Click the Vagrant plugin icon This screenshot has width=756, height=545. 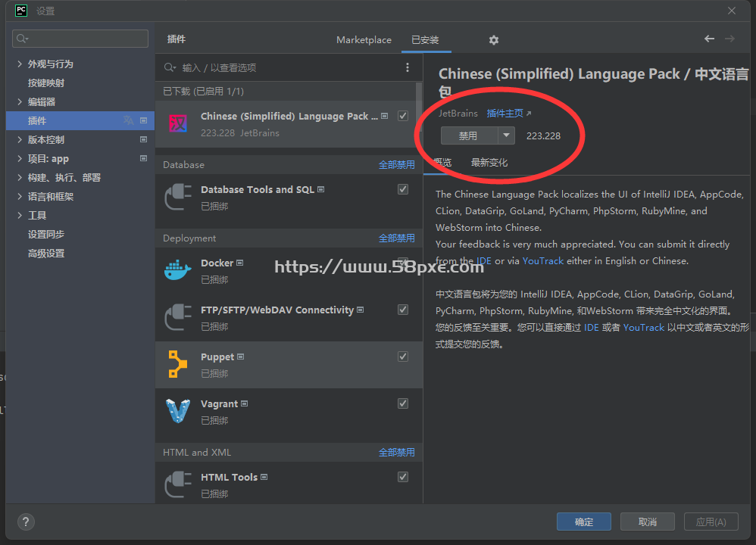coord(178,410)
